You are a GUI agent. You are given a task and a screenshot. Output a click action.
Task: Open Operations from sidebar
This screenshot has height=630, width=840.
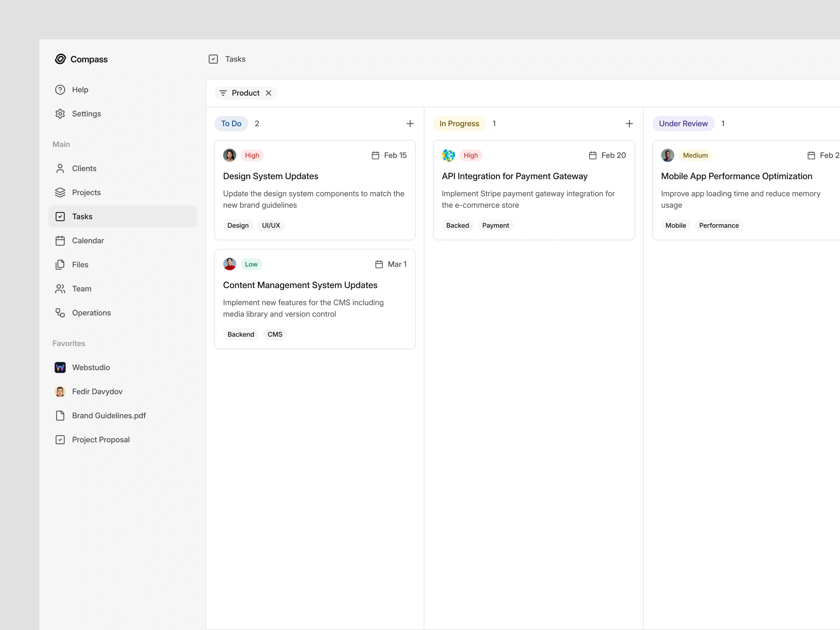tap(91, 313)
